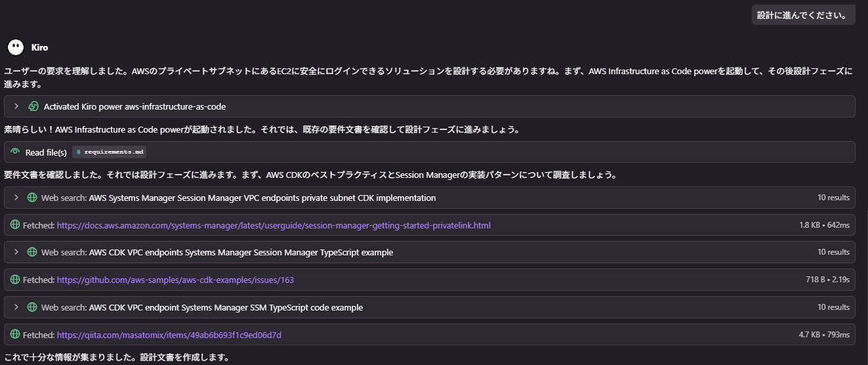868x365 pixels.
Task: Click the globe icon on the SSM TypeScript code example search
Action: (x=31, y=307)
